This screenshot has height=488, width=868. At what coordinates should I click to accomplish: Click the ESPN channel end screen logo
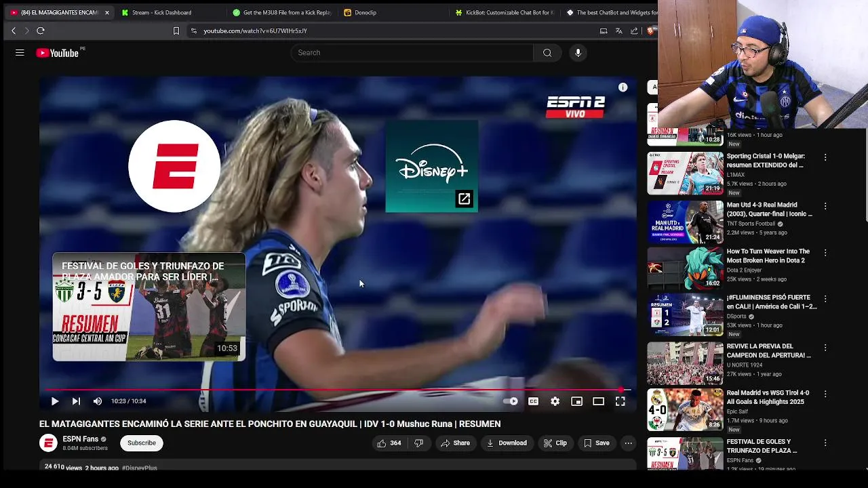(x=174, y=166)
